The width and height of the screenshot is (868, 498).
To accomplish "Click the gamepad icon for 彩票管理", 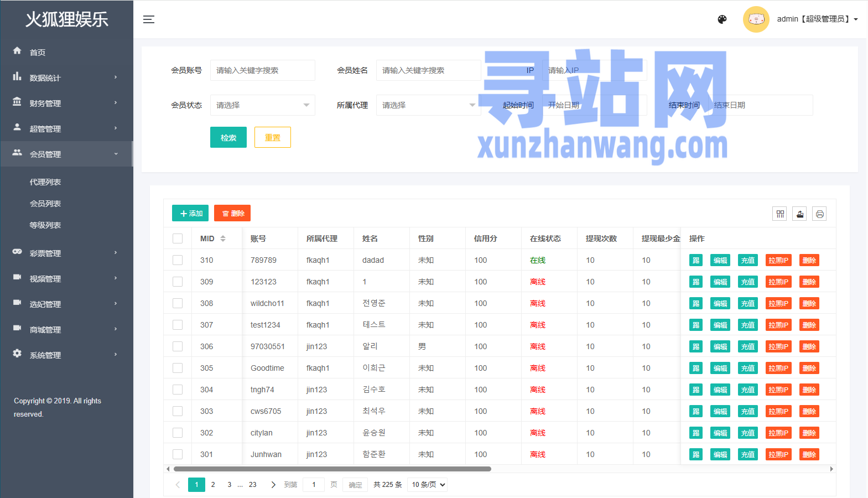I will [17, 252].
